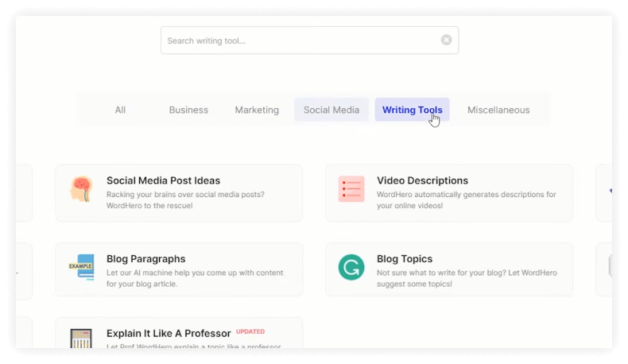Viewport: 628px width, 364px height.
Task: Show the Social Media category tab
Action: 331,110
